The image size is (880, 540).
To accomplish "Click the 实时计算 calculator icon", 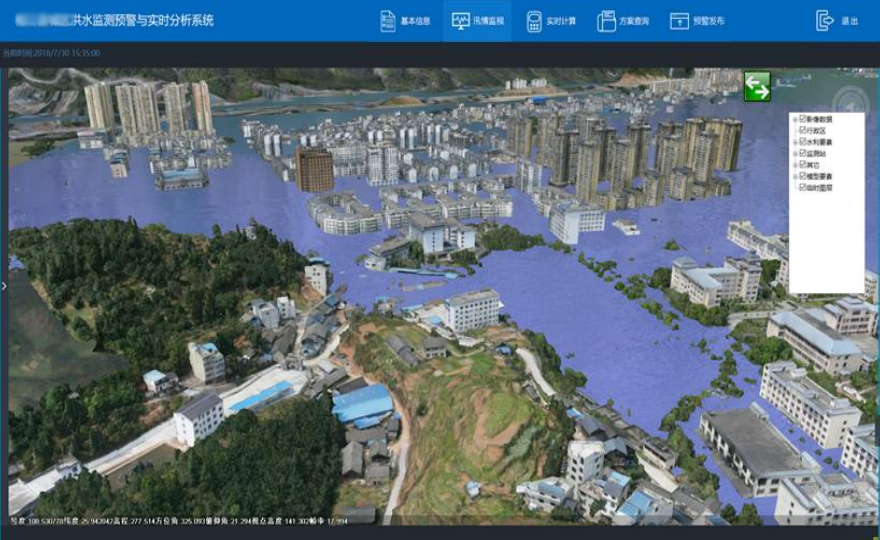I will coord(534,21).
